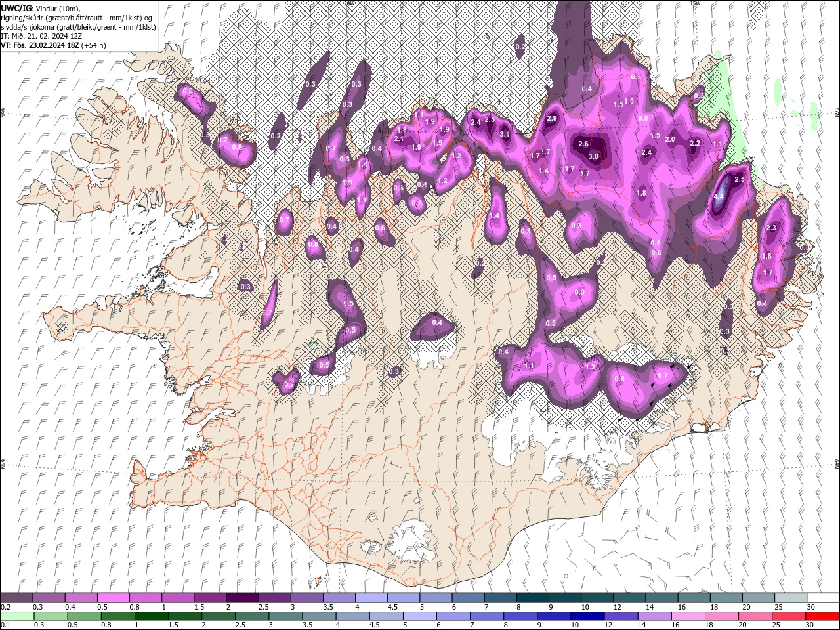Screen dimensions: 840x630
Task: Select the 0.5 bright pink swatch, snow legend
Action: (x=113, y=598)
